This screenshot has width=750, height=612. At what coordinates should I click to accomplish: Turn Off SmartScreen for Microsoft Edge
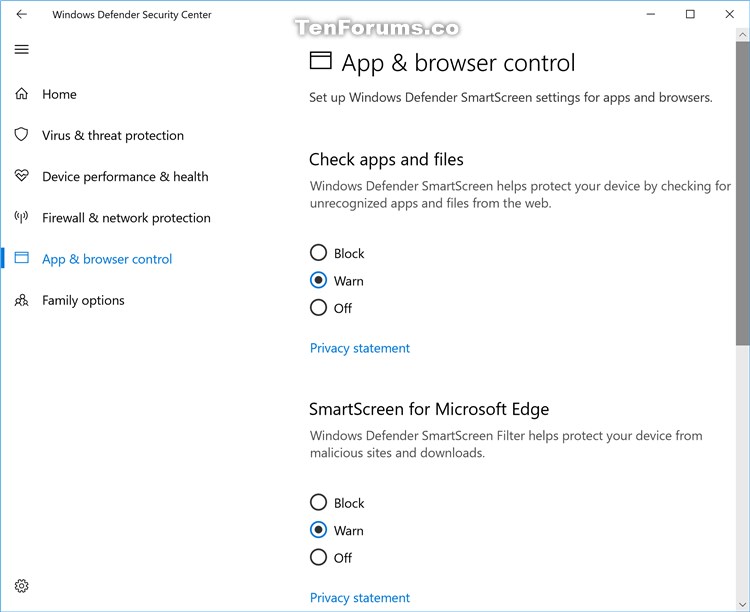point(319,558)
